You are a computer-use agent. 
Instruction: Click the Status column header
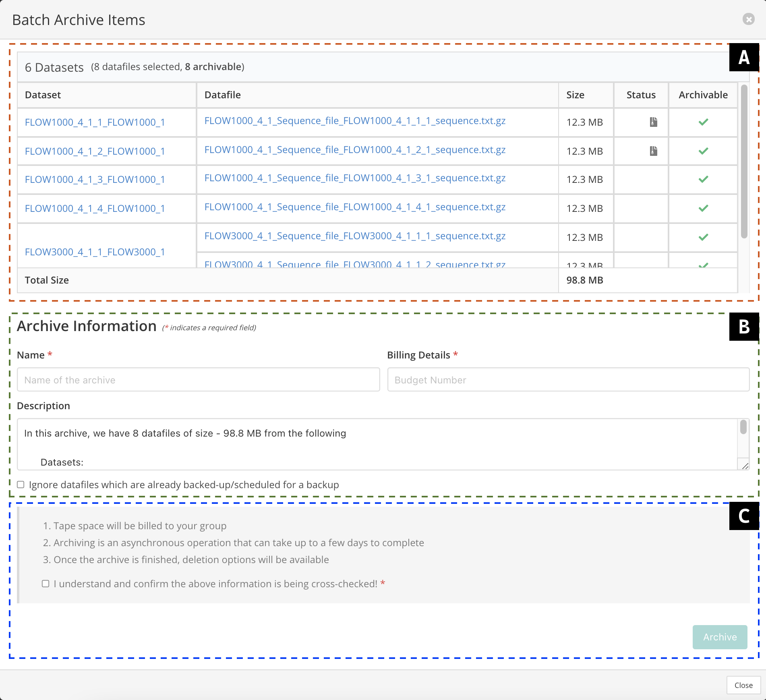(x=641, y=95)
